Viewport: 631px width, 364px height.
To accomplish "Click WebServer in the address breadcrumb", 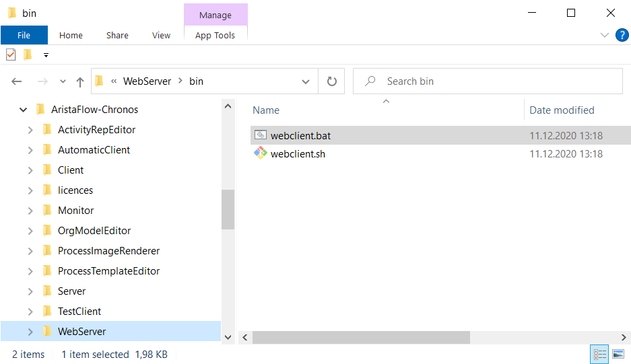I will [x=147, y=81].
